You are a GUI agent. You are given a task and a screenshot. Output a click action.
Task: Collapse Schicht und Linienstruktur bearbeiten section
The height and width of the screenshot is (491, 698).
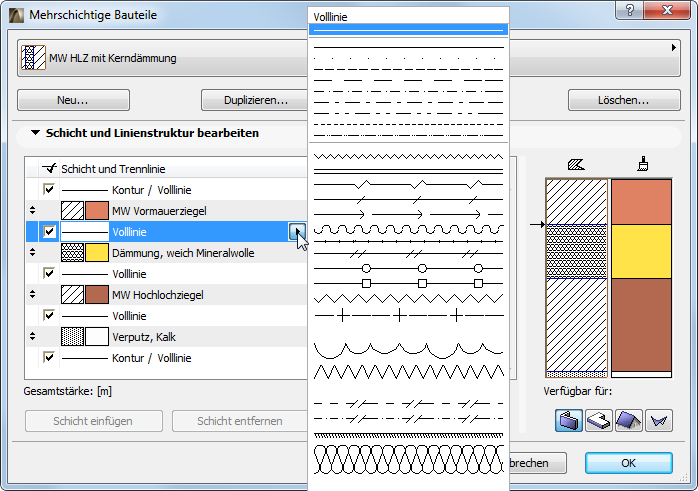point(35,133)
